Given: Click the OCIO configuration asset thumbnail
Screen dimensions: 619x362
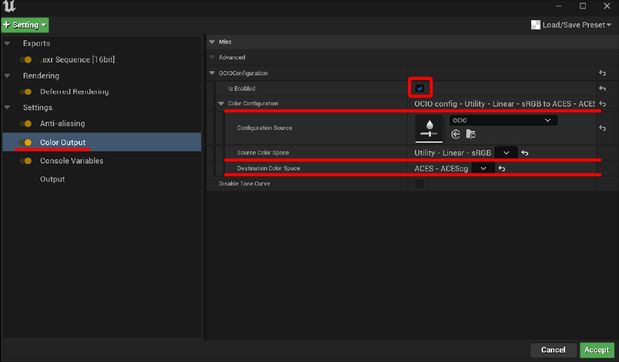Looking at the screenshot, I should 429,129.
